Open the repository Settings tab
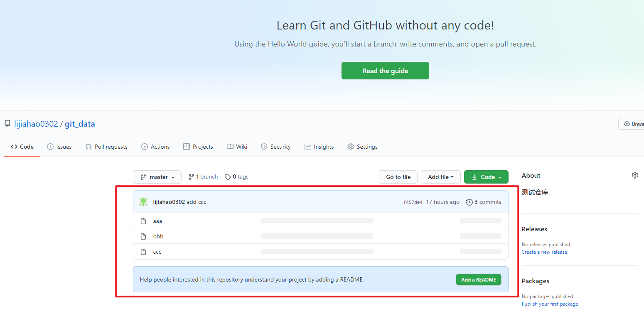 362,147
